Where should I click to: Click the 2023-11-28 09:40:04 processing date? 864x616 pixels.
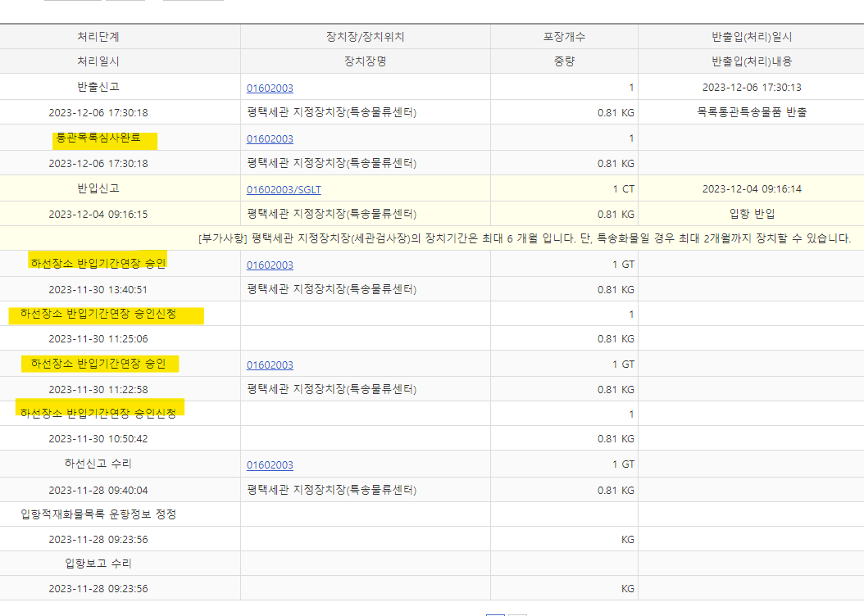[98, 490]
